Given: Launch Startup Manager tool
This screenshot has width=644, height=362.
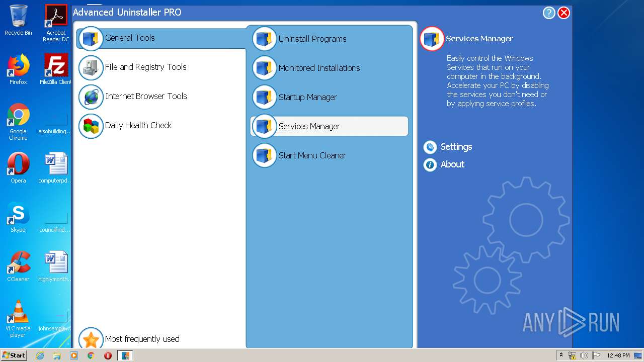Looking at the screenshot, I should tap(307, 98).
